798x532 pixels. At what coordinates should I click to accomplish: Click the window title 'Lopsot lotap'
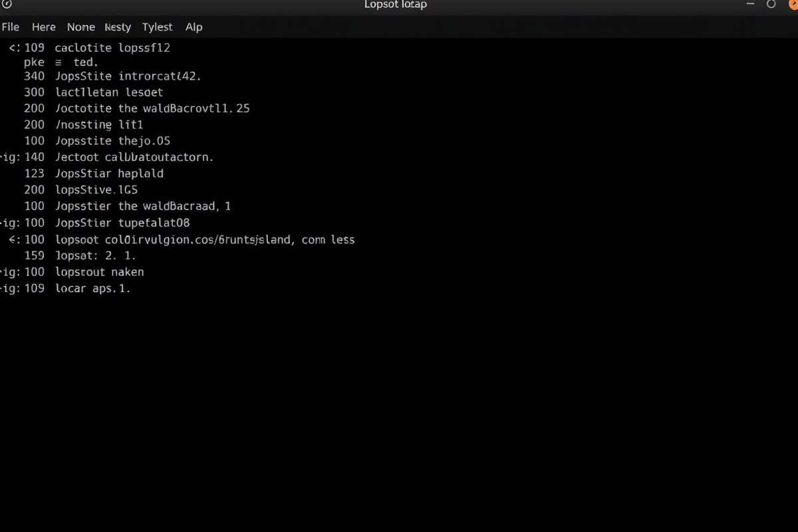pyautogui.click(x=396, y=5)
